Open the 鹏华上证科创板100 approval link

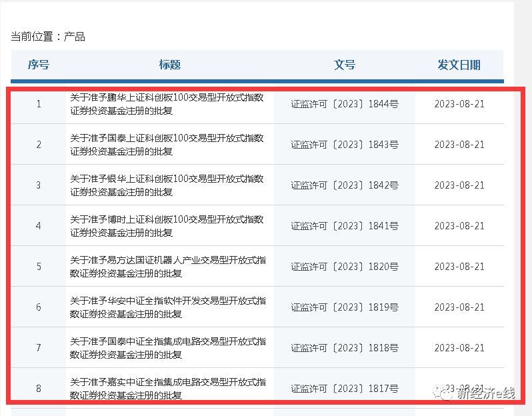click(x=167, y=104)
